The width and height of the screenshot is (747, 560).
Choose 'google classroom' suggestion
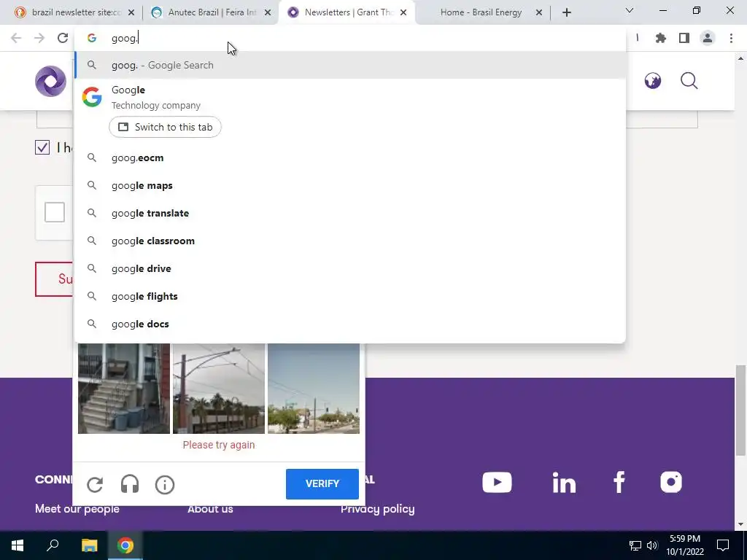point(349,241)
